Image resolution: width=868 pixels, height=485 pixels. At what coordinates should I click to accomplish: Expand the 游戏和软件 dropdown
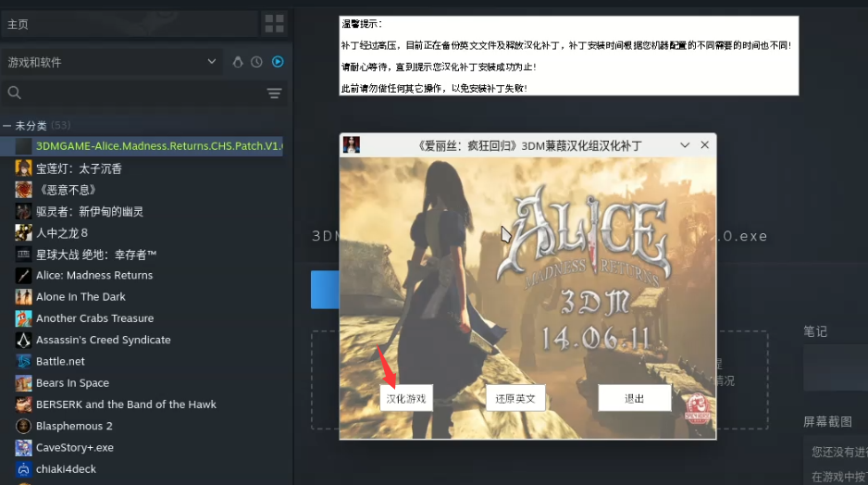[212, 61]
